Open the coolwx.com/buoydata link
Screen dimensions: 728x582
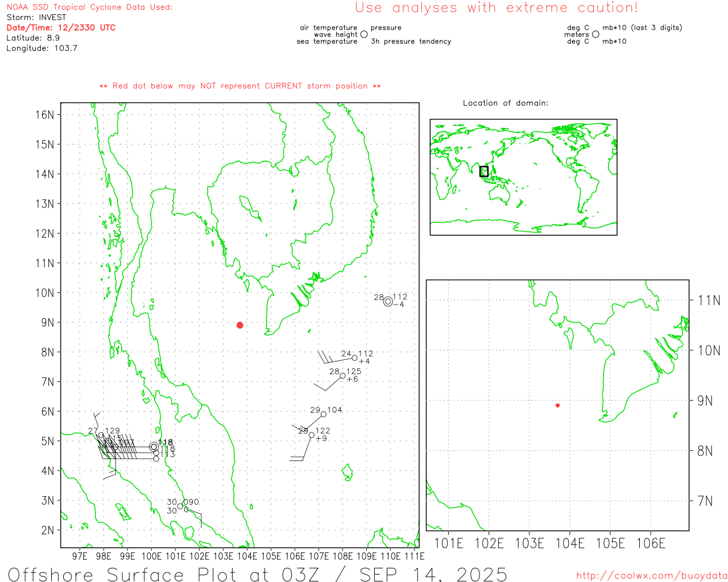point(652,576)
